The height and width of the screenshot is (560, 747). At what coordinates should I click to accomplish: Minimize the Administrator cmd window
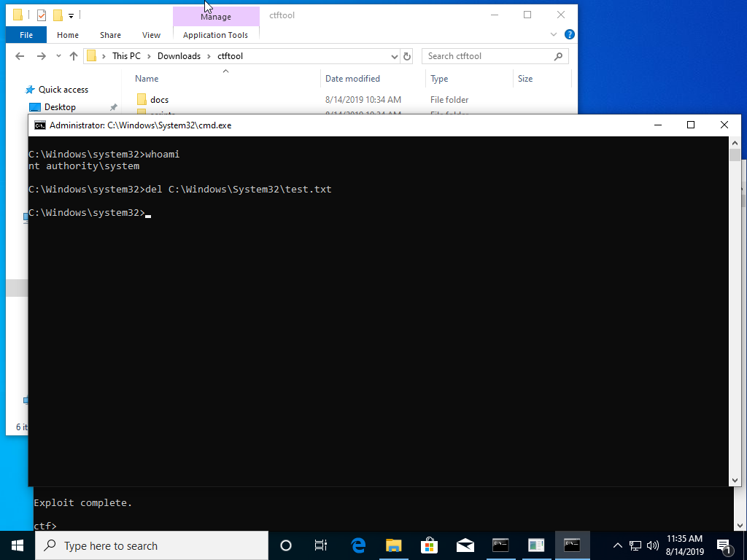658,125
